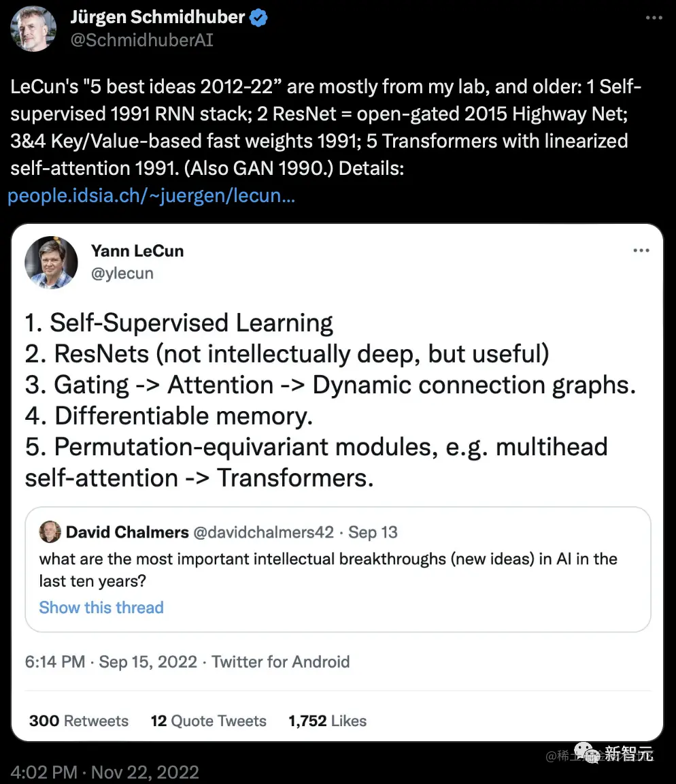
Task: View the 1,752 Likes list
Action: click(327, 721)
